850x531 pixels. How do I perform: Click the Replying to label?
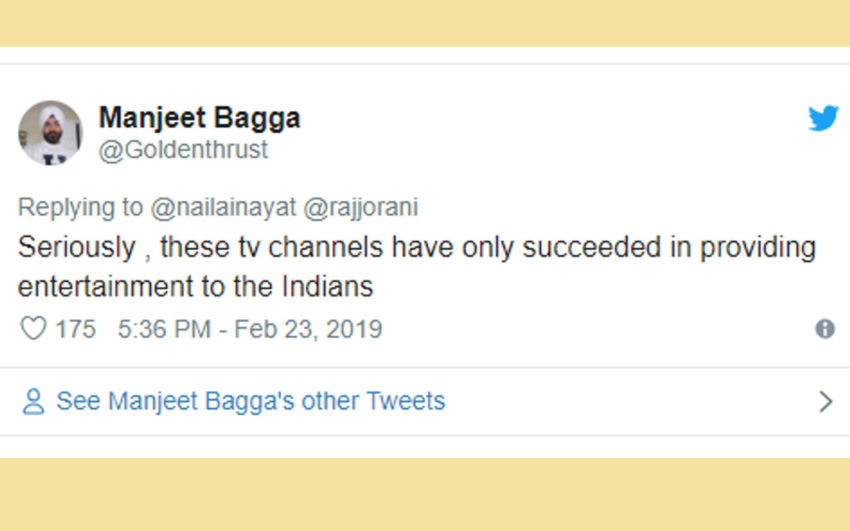click(x=81, y=207)
